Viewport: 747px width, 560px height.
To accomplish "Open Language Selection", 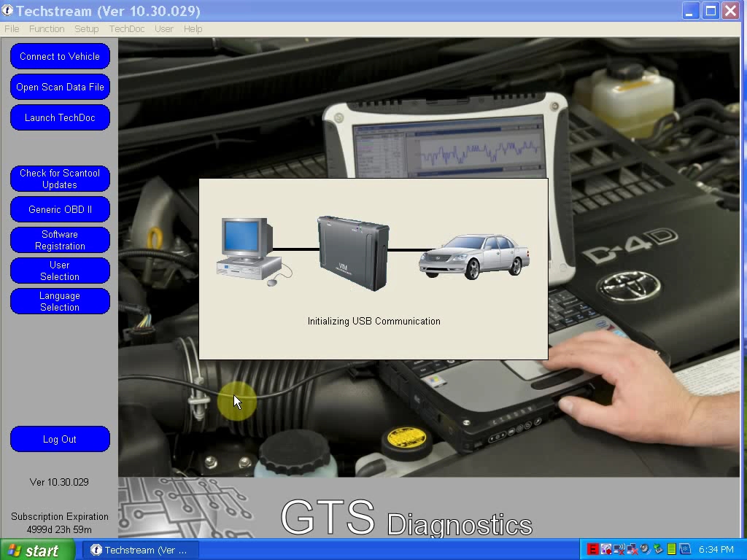I will pos(60,301).
